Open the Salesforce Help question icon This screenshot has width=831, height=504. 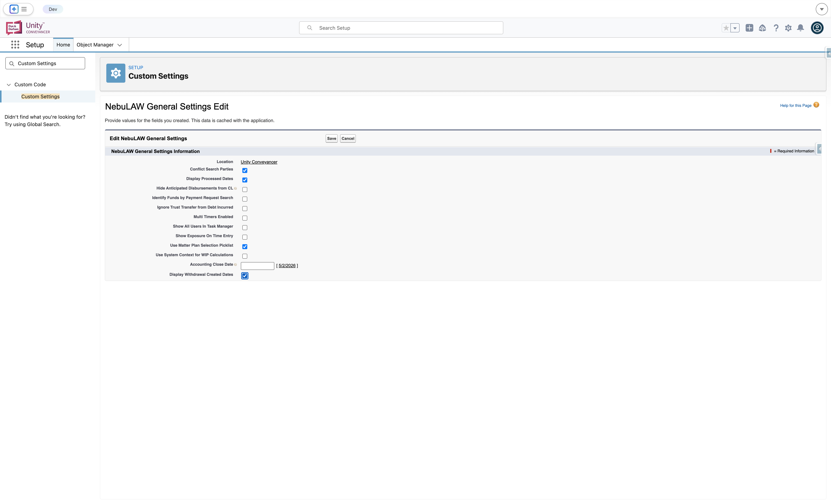pyautogui.click(x=776, y=28)
